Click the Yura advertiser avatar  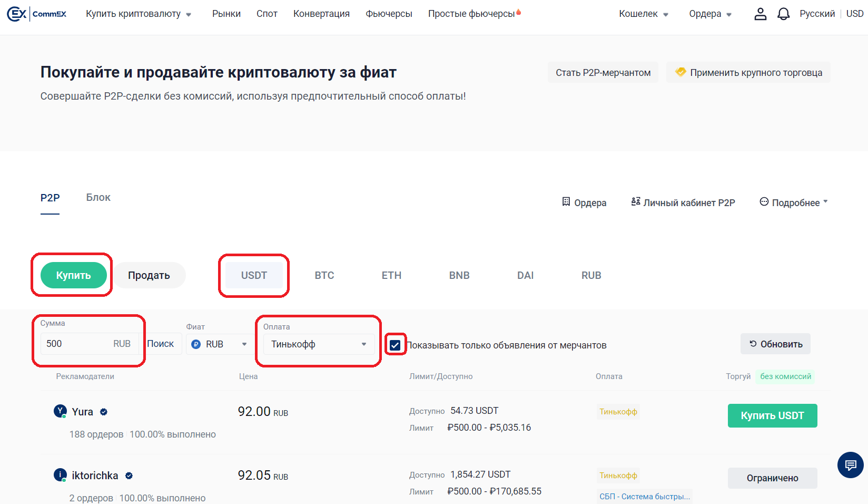pos(61,411)
